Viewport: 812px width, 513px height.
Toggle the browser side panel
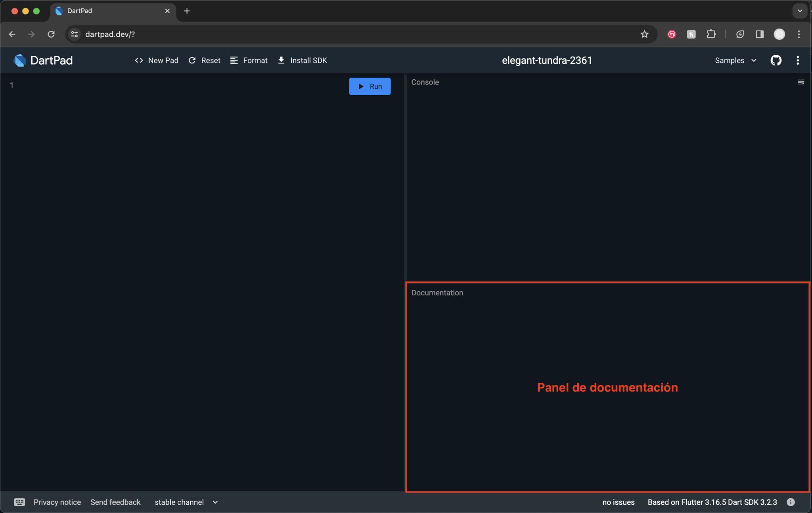(x=759, y=34)
